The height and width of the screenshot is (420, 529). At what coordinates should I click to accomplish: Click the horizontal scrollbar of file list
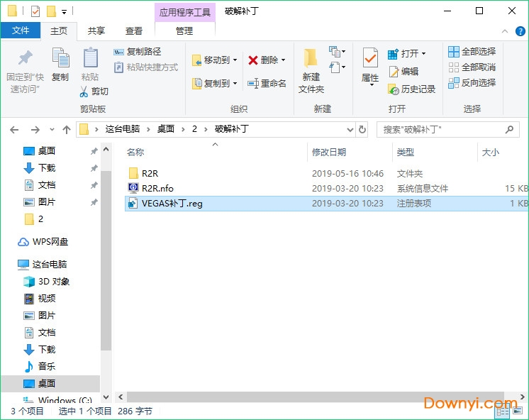pyautogui.click(x=316, y=397)
